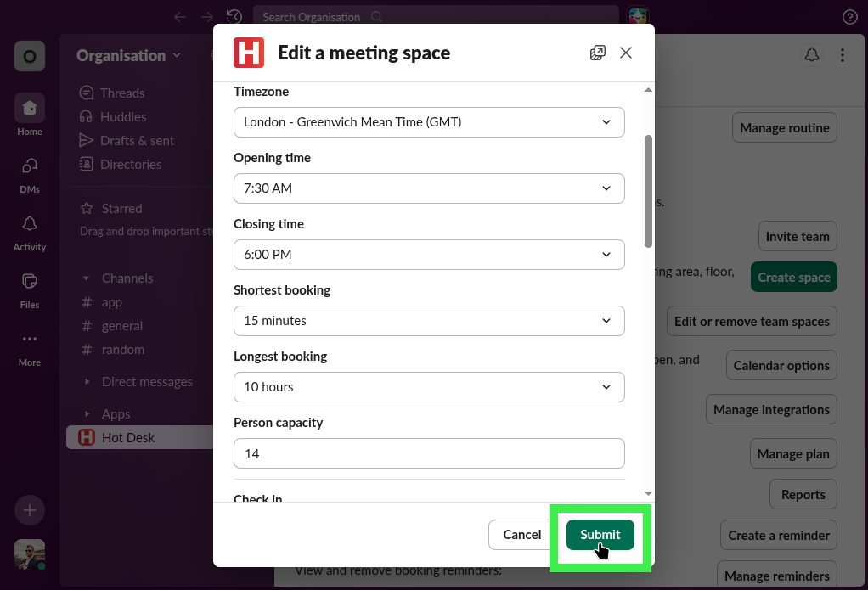
Task: Pop out the Edit meeting space dialog
Action: point(597,52)
